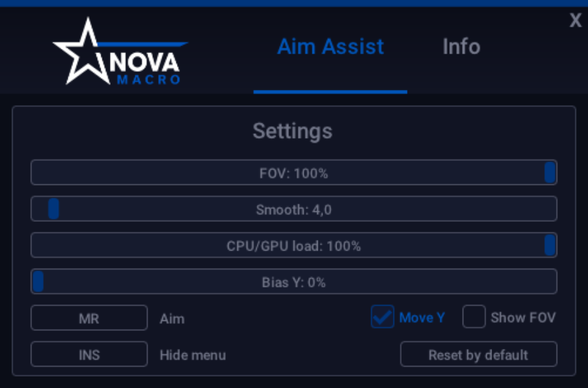Click the Hide menu label text
This screenshot has width=588, height=388.
pyautogui.click(x=192, y=355)
